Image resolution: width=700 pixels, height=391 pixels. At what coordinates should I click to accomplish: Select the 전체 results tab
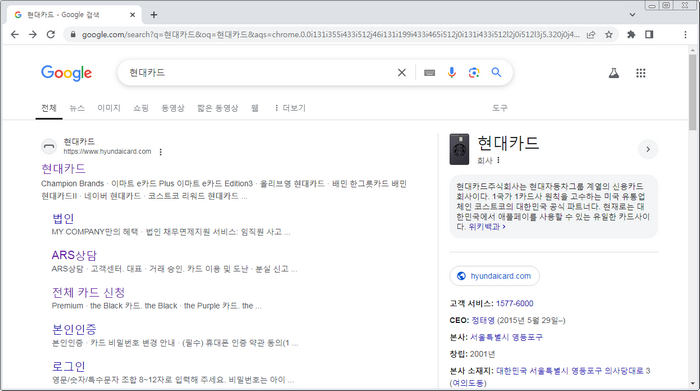pyautogui.click(x=49, y=108)
